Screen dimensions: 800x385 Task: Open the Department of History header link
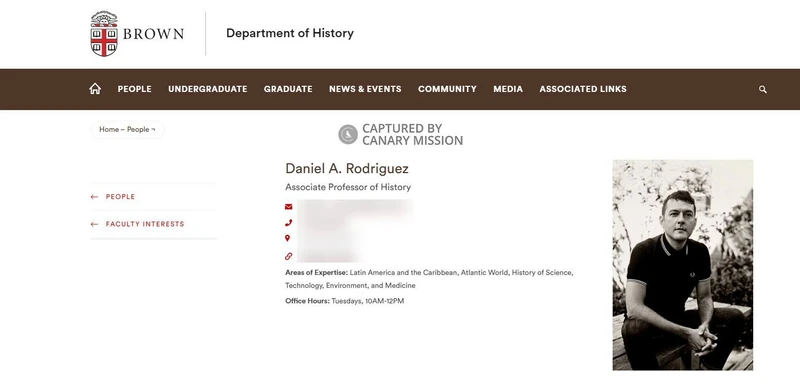(290, 33)
